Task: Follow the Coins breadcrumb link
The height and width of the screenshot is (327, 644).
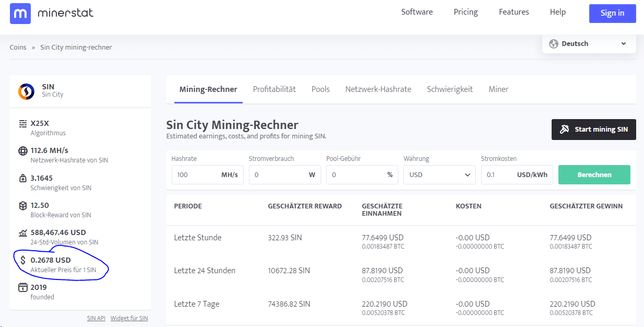Action: (x=18, y=47)
